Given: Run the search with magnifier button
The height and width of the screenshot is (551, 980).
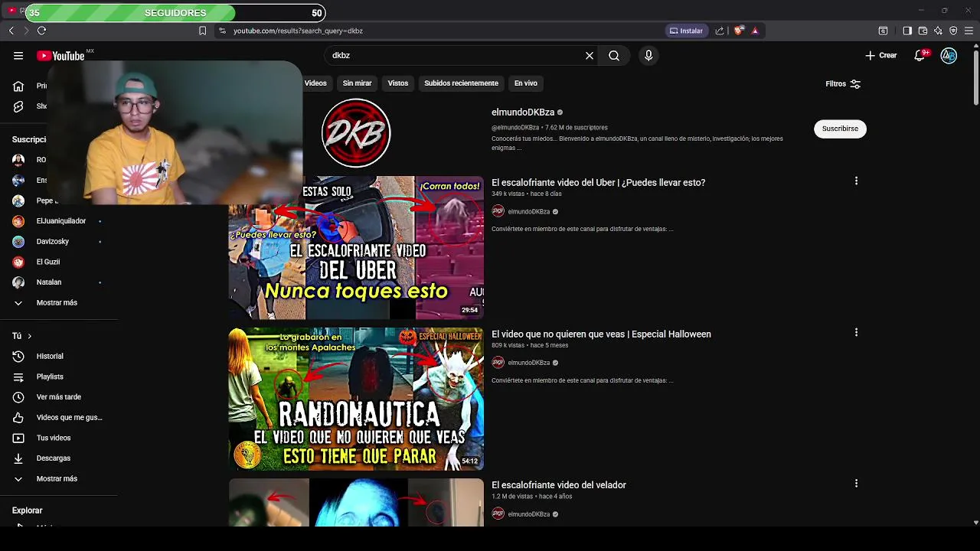Looking at the screenshot, I should click(614, 56).
